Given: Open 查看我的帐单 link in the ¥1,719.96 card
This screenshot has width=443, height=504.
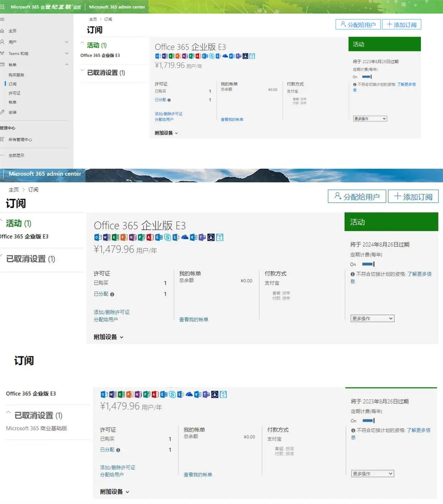Looking at the screenshot, I should [x=232, y=119].
